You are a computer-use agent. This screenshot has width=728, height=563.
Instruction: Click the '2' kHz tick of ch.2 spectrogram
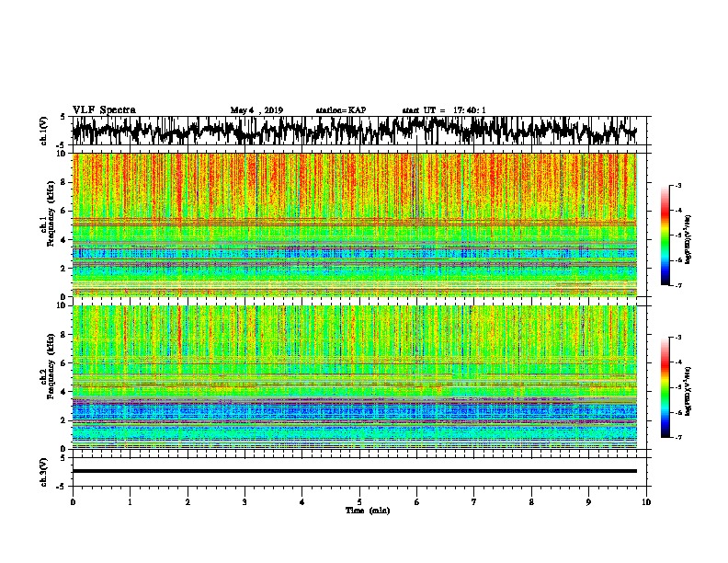point(64,420)
